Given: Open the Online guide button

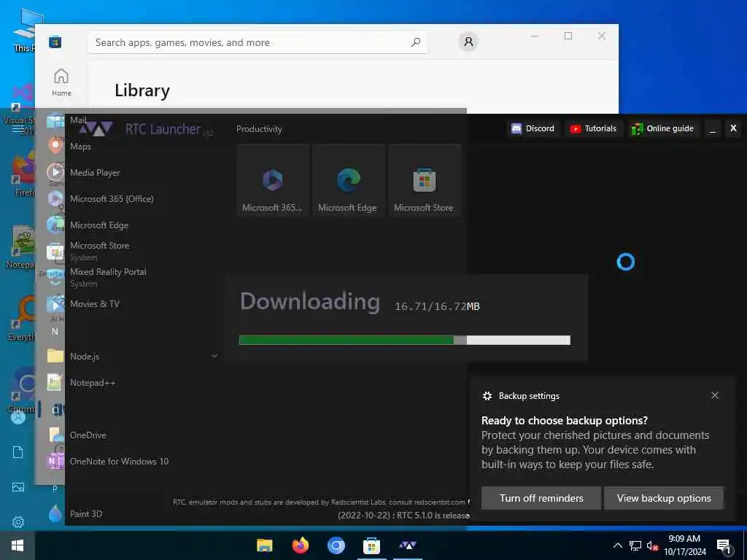Looking at the screenshot, I should click(662, 128).
